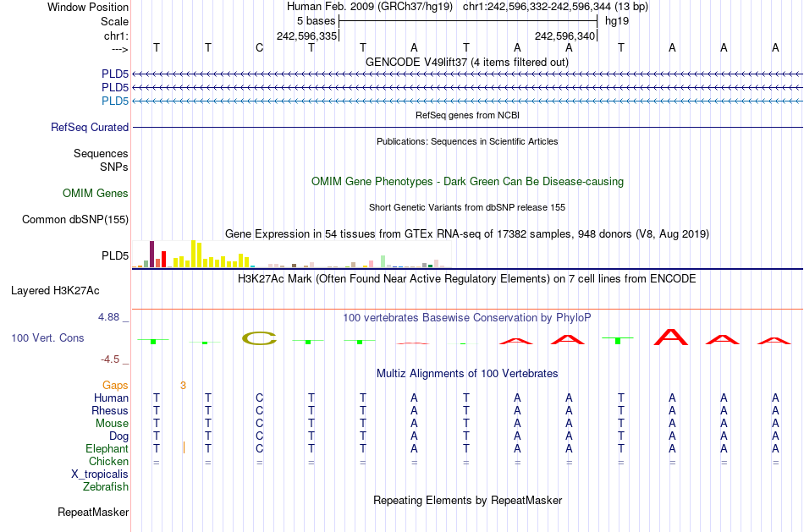The image size is (804, 532).
Task: Open Publications: Sequences in Scientific Articles title
Action: (x=467, y=141)
